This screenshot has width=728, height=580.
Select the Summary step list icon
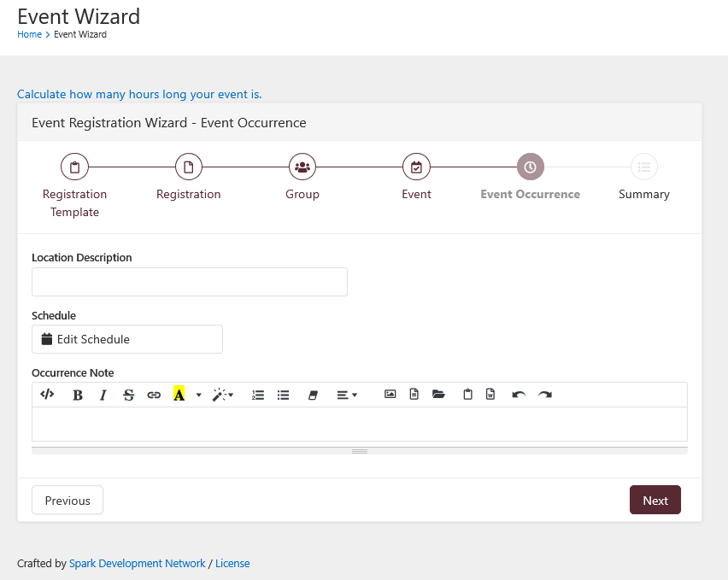(644, 167)
